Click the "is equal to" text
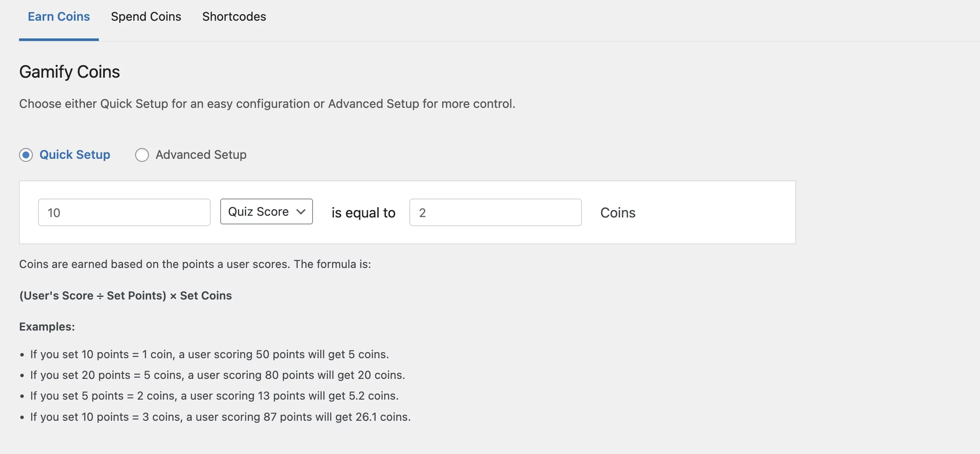The height and width of the screenshot is (454, 980). 363,213
